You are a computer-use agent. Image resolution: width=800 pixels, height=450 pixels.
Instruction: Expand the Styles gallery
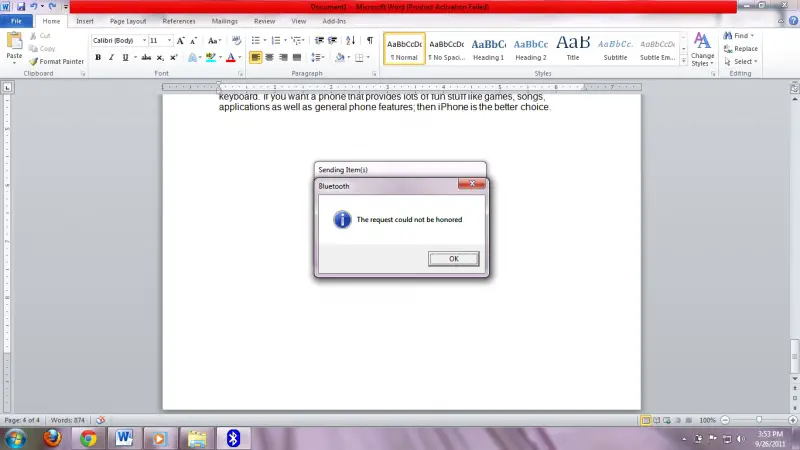click(x=684, y=61)
